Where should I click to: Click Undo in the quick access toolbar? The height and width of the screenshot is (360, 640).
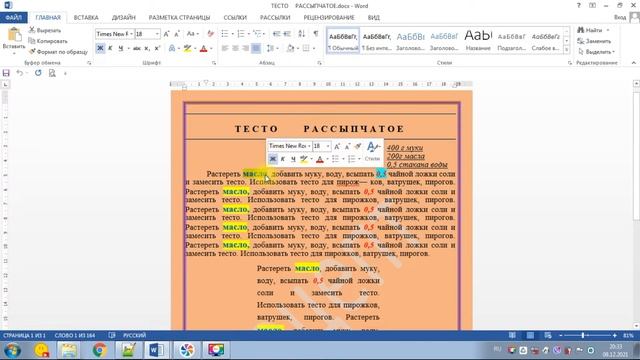pos(19,73)
